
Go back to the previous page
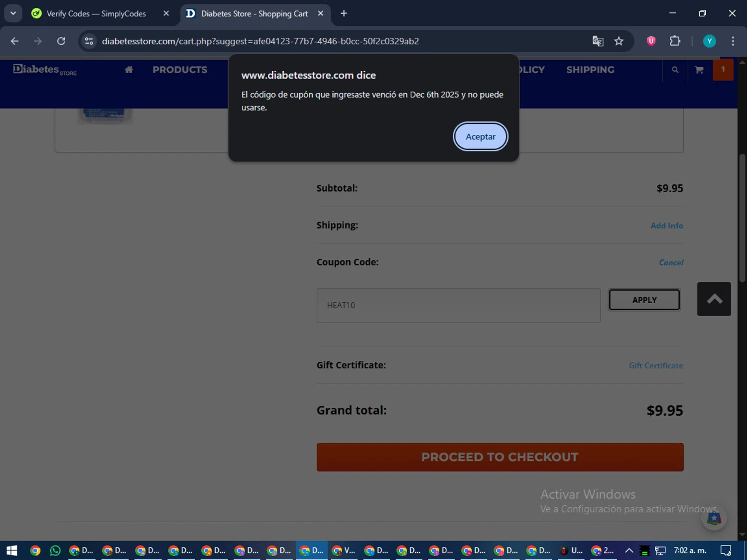click(x=14, y=41)
